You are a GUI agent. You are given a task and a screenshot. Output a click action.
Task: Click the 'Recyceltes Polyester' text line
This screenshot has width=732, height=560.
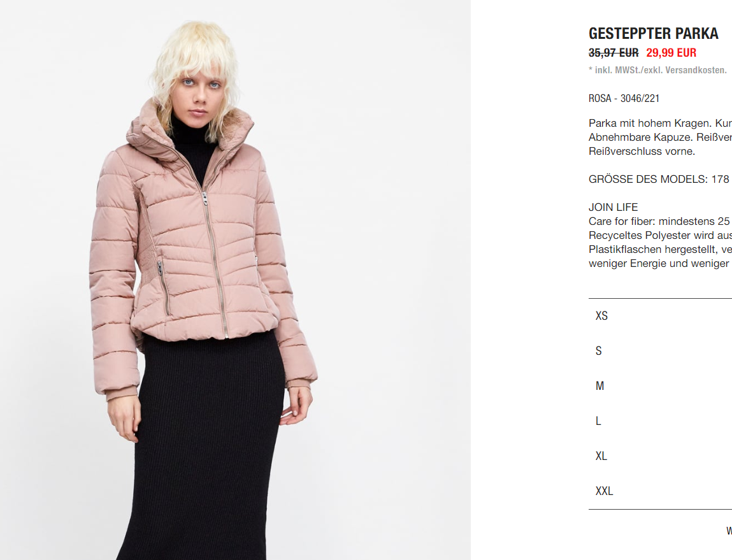[x=660, y=235]
